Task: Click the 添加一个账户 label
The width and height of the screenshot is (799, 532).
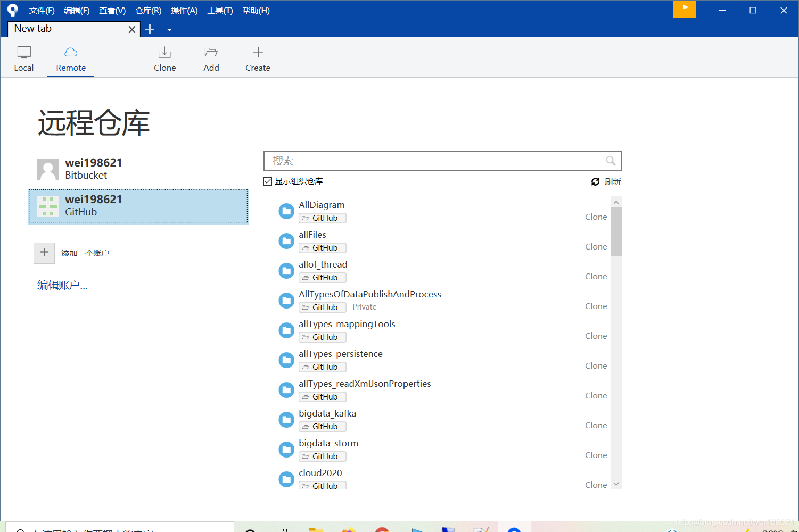Action: [85, 253]
